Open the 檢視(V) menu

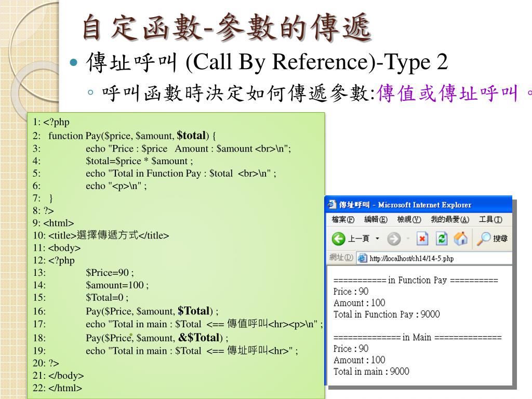click(x=409, y=220)
